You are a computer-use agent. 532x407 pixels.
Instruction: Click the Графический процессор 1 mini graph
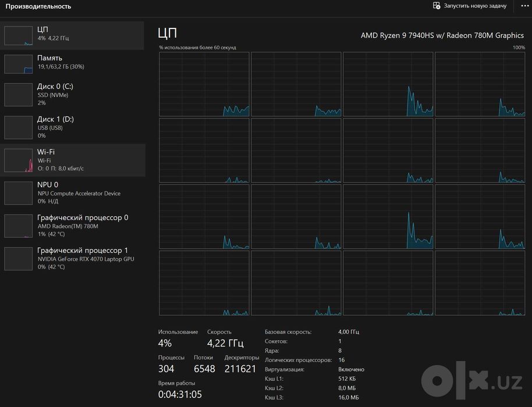click(18, 259)
